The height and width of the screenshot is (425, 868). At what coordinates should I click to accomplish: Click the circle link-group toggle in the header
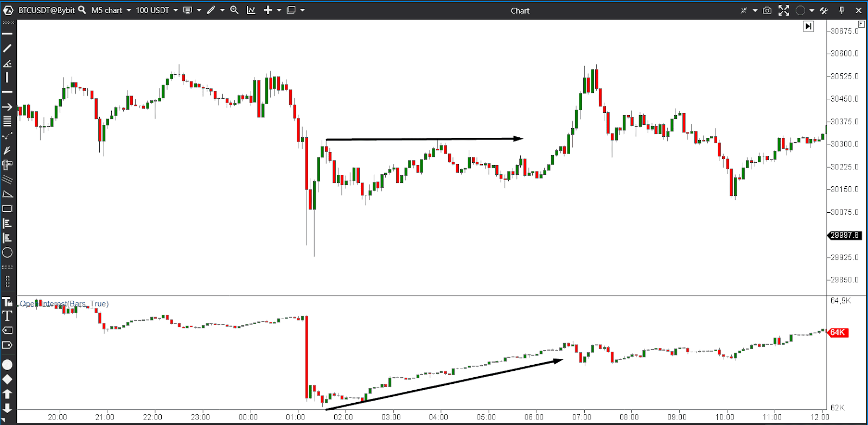[x=800, y=10]
